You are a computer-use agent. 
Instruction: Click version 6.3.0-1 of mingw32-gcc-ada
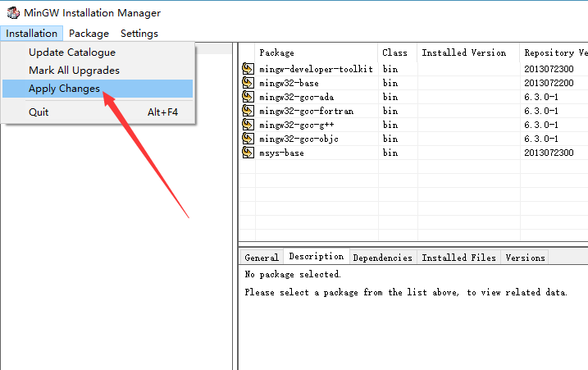[x=541, y=97]
